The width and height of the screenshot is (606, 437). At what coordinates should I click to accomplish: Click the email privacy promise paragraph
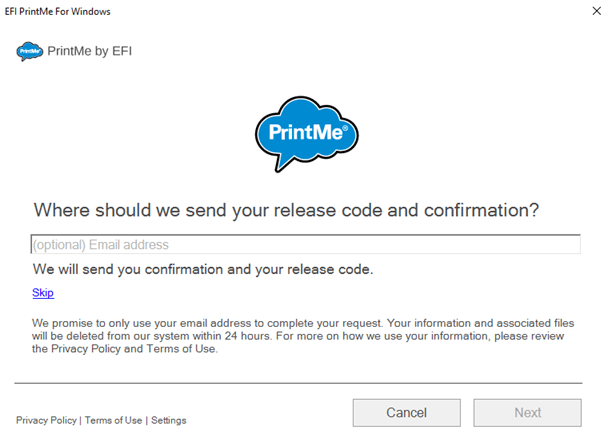coord(303,336)
